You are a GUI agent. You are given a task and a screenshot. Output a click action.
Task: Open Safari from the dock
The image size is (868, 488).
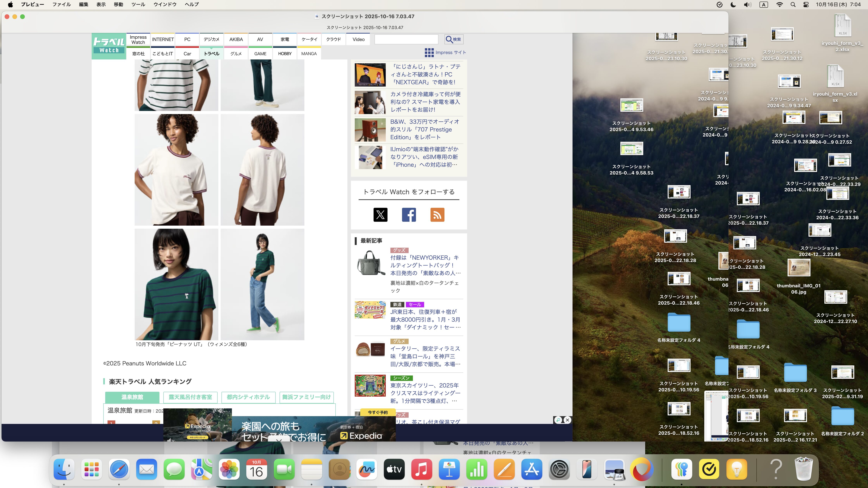(x=119, y=469)
